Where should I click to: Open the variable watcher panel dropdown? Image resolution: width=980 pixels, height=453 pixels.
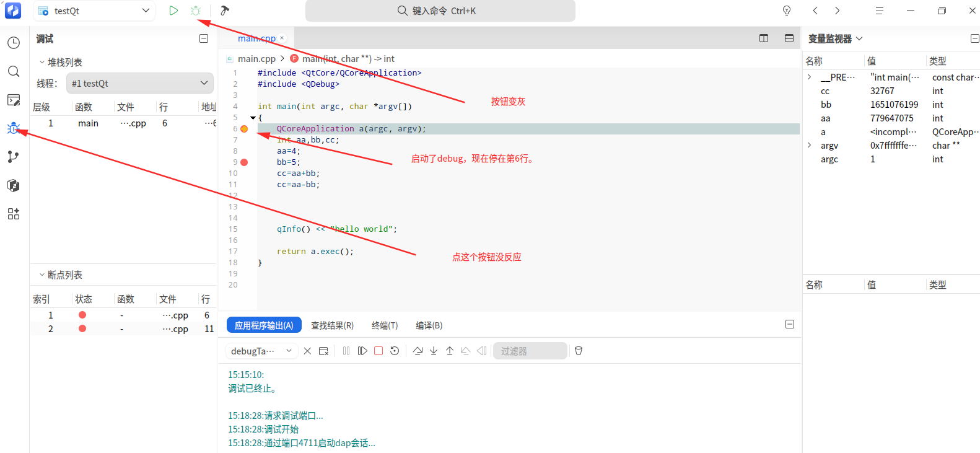[x=859, y=38]
